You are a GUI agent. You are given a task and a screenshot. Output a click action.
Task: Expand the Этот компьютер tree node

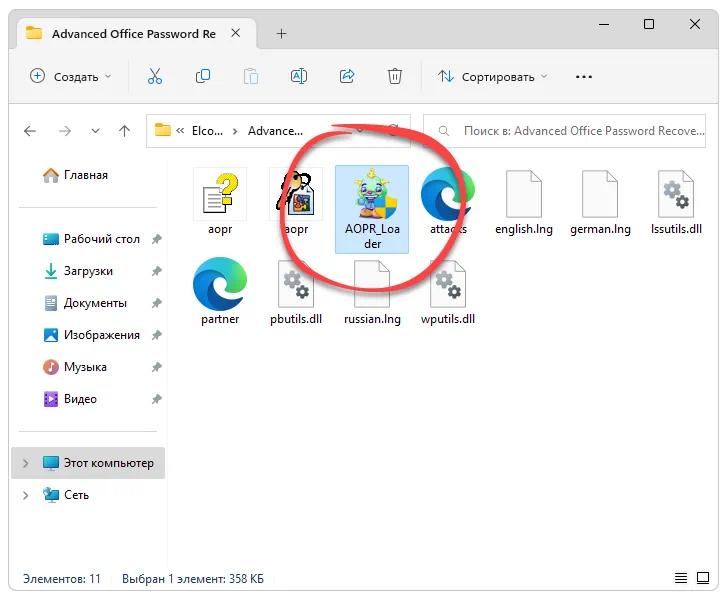click(x=26, y=463)
